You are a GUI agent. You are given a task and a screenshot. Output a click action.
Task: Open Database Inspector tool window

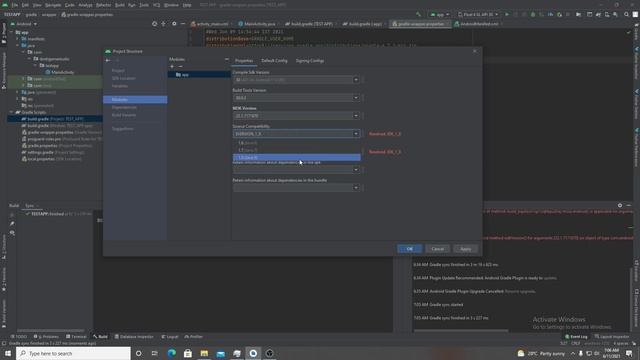point(134,337)
